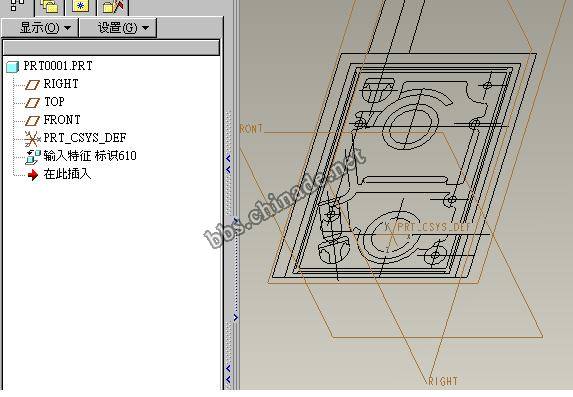The height and width of the screenshot is (397, 573).
Task: Click the lower sash arrows on divider
Action: (229, 374)
